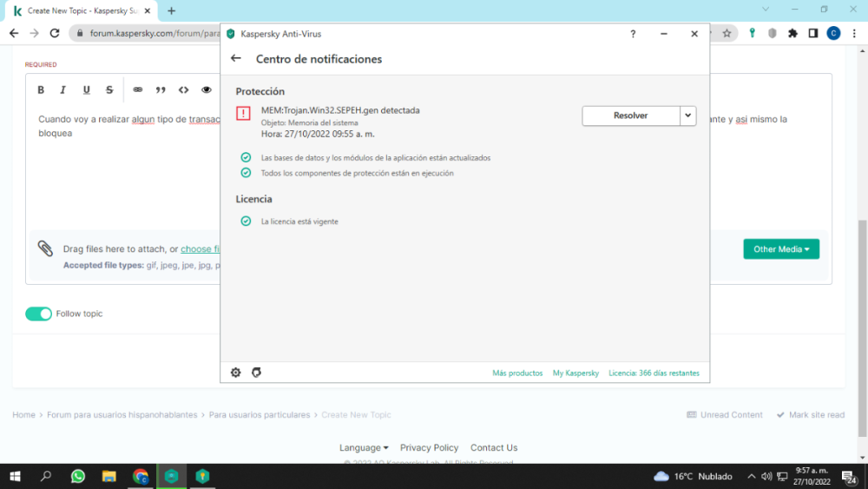Click Home in the breadcrumb
Viewport: 868px width, 489px height.
(23, 415)
